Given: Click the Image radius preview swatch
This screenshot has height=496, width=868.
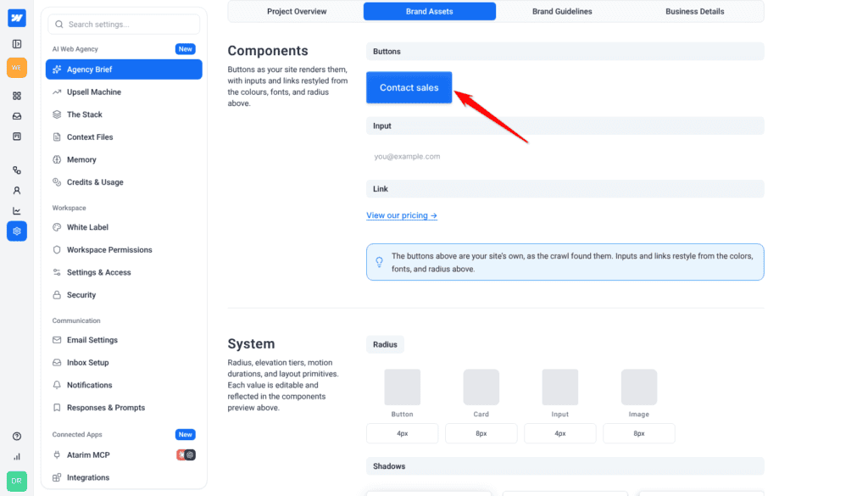Looking at the screenshot, I should click(x=639, y=387).
